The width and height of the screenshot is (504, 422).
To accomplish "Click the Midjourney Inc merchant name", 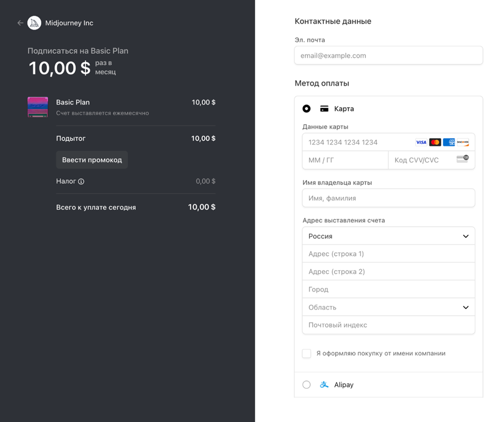I will coord(69,23).
